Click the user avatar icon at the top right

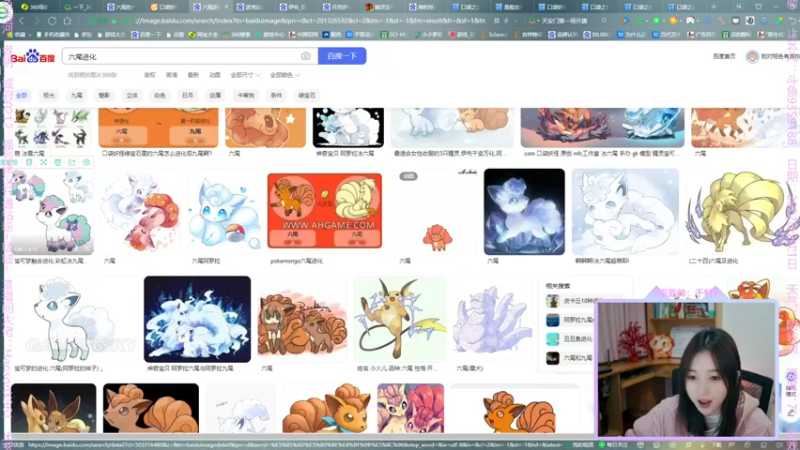point(752,56)
